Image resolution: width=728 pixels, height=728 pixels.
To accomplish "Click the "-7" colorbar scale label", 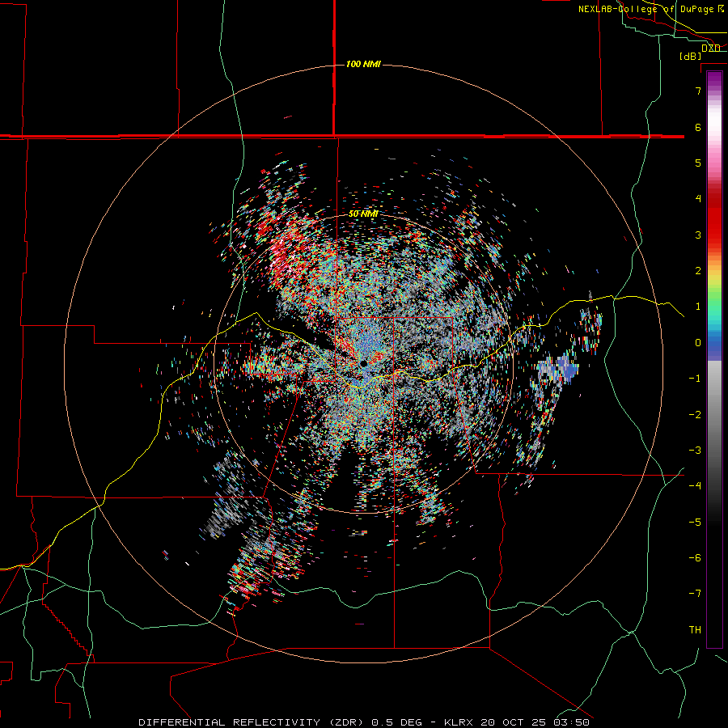I will 695,594.
